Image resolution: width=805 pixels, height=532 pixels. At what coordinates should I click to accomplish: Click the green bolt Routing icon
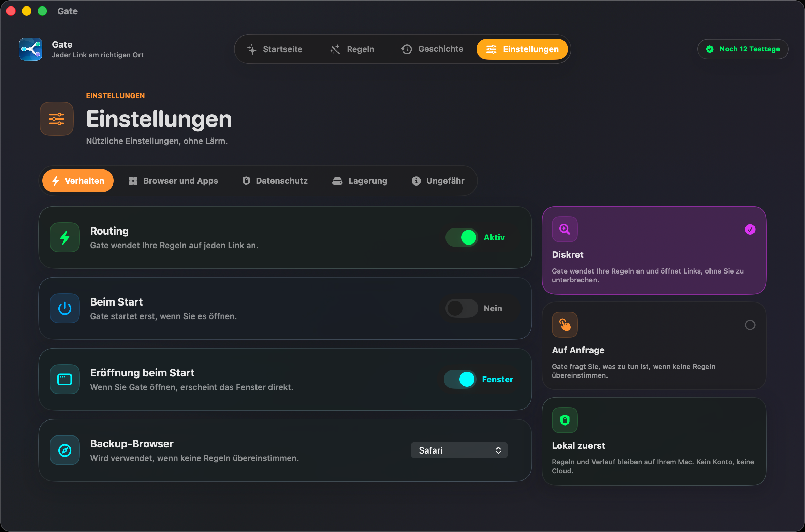click(x=65, y=237)
